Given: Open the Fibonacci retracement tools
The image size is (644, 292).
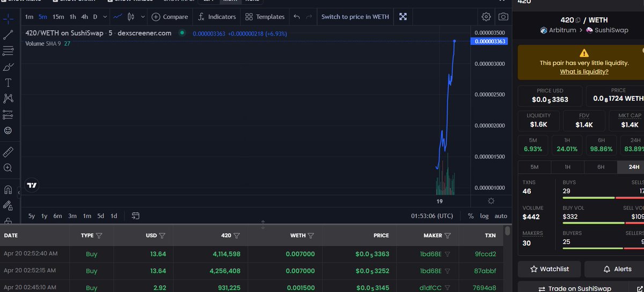Looking at the screenshot, I should click(x=8, y=51).
